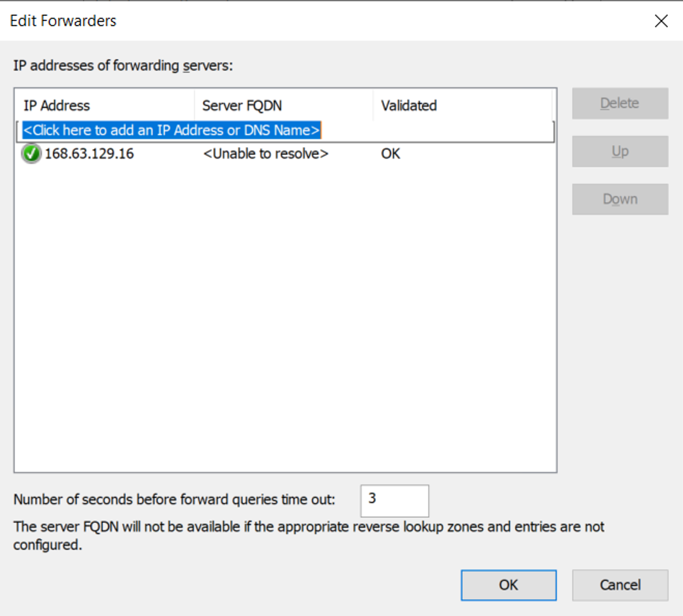This screenshot has height=616, width=683.
Task: Click the timeout seconds label text
Action: 174,499
